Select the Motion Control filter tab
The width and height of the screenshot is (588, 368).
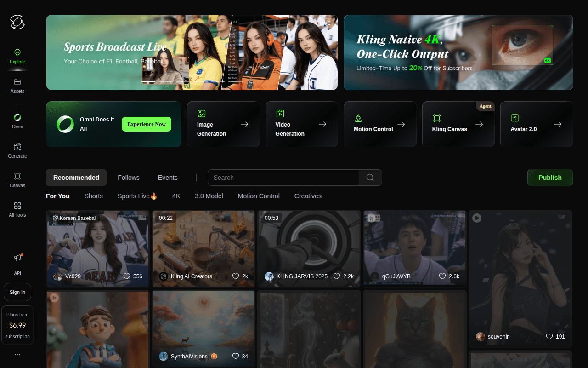(x=259, y=196)
